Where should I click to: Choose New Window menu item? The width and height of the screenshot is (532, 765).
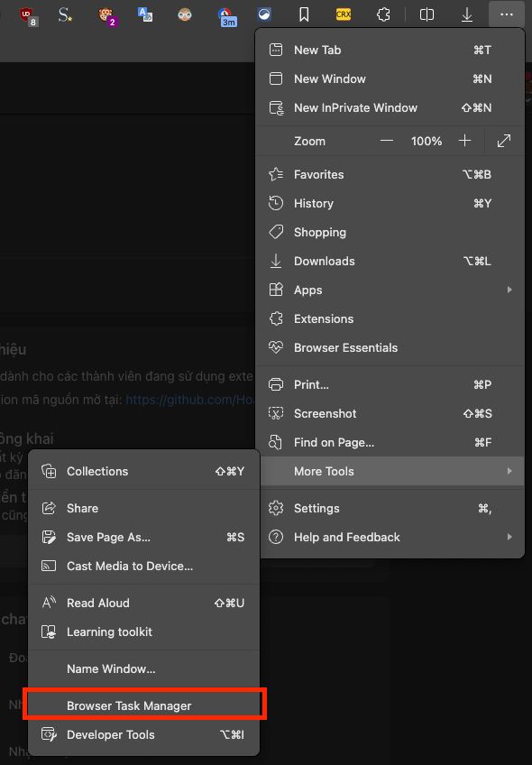(390, 78)
